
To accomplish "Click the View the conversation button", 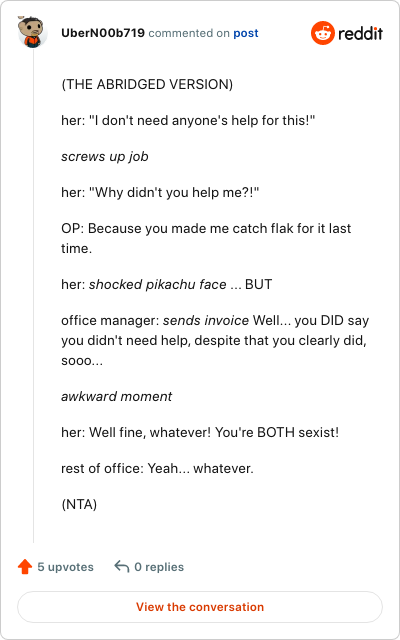I will click(x=200, y=607).
